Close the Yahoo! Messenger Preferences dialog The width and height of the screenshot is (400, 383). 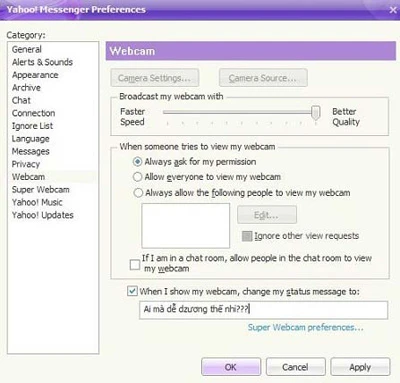[x=393, y=10]
